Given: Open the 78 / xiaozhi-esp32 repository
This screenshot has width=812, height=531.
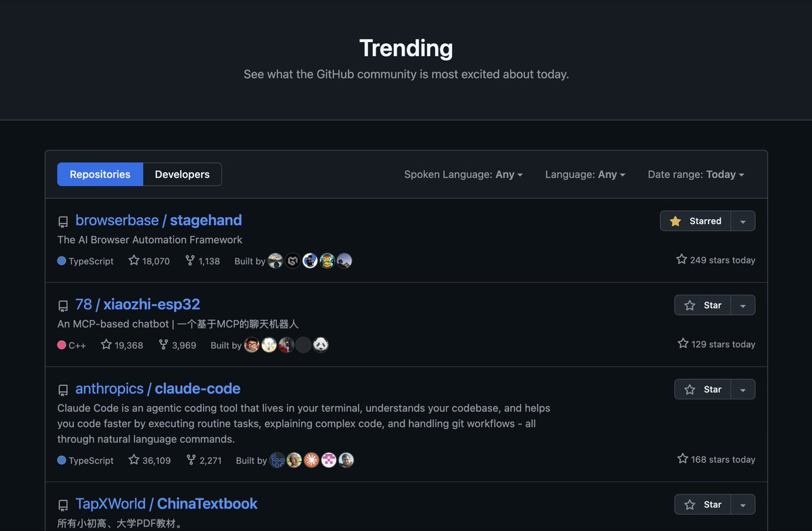Looking at the screenshot, I should click(x=137, y=304).
